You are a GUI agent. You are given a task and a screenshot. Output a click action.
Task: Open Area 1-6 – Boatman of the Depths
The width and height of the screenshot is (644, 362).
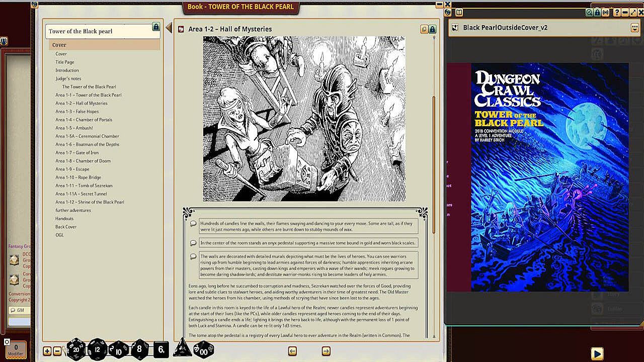point(88,144)
